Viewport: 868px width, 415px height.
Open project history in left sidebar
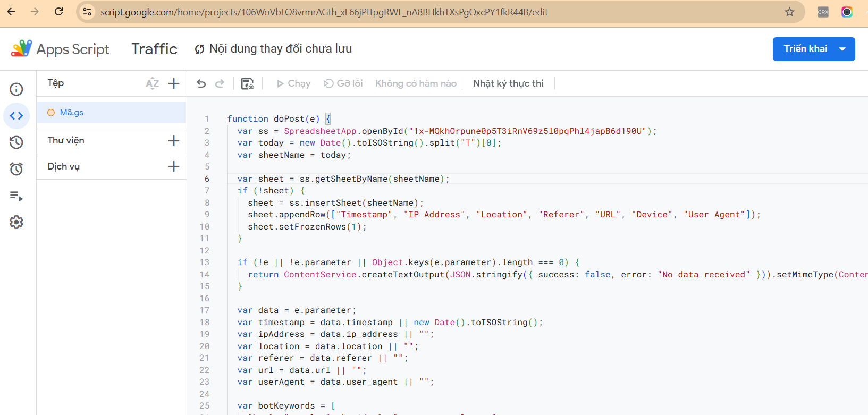tap(16, 142)
